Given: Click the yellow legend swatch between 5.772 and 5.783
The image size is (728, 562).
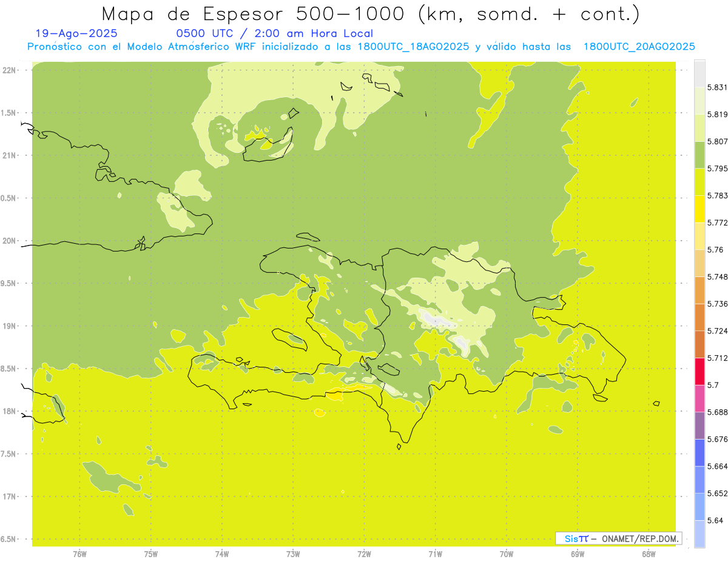Looking at the screenshot, I should [699, 209].
